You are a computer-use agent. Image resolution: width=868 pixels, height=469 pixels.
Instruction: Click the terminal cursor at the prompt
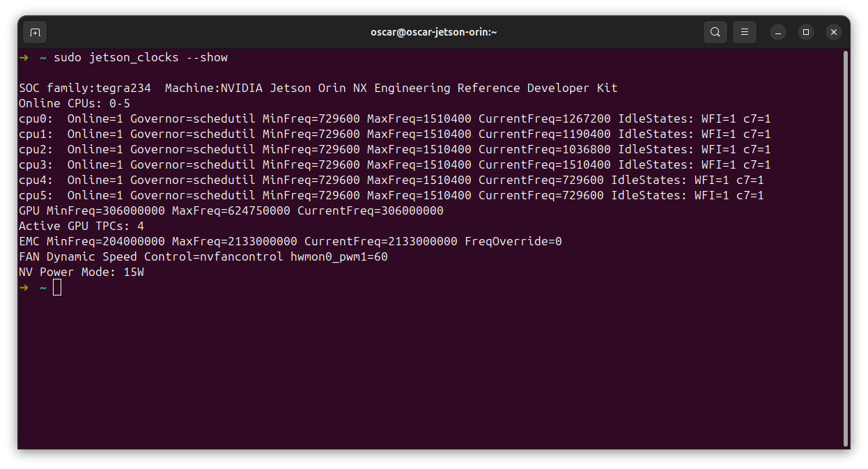[57, 287]
